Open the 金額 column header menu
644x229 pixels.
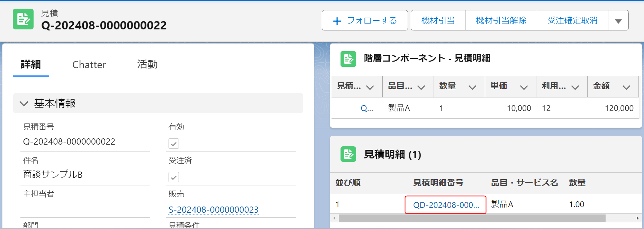tap(626, 87)
